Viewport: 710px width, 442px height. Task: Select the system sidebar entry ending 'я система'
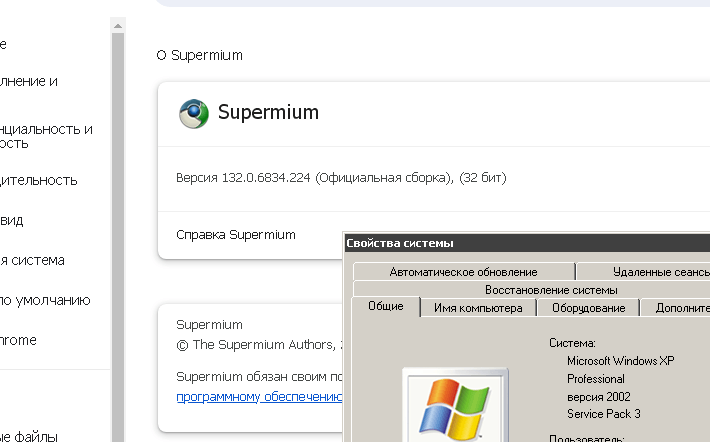pos(32,260)
